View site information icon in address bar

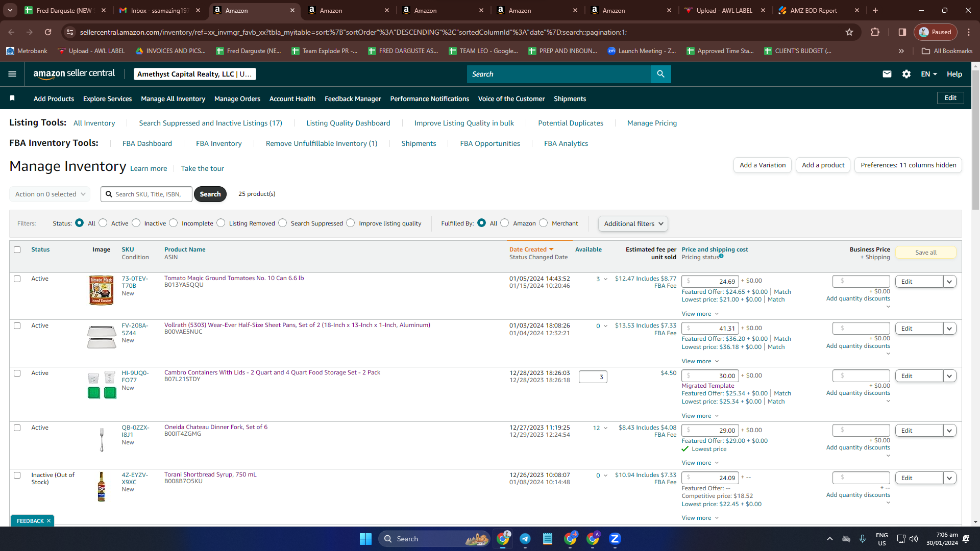70,32
